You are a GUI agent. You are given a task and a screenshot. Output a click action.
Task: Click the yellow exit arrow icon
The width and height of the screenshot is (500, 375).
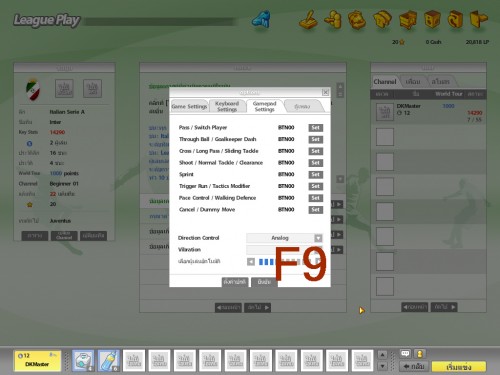coord(479,20)
